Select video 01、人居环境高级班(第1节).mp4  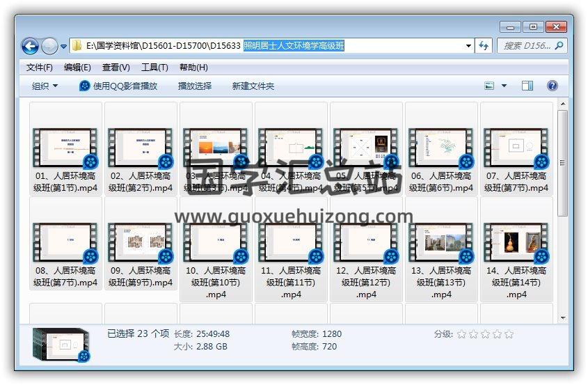click(65, 148)
